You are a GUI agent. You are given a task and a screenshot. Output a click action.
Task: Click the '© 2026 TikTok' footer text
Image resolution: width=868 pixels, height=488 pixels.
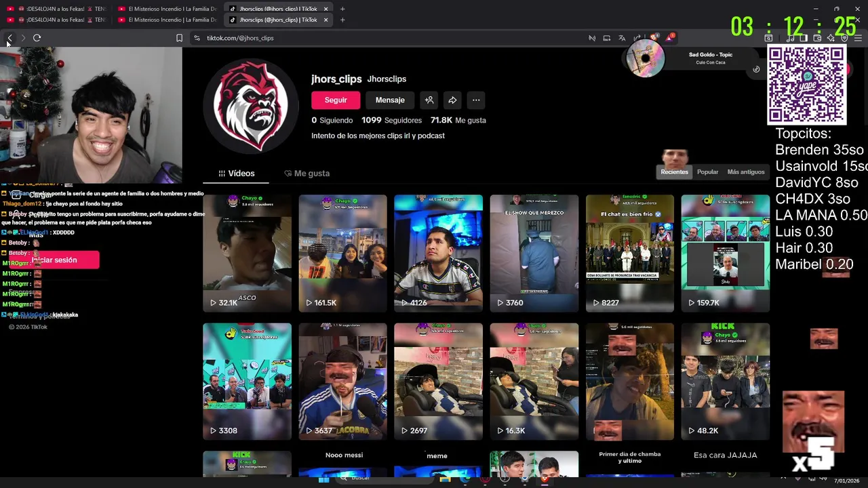[x=28, y=327]
